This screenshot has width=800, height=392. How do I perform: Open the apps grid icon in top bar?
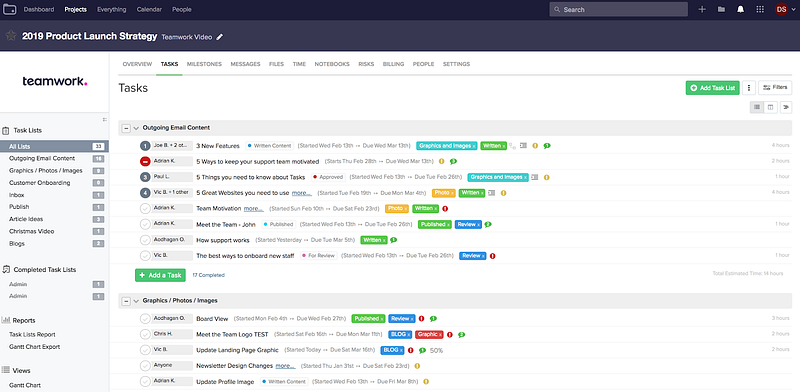tap(760, 9)
